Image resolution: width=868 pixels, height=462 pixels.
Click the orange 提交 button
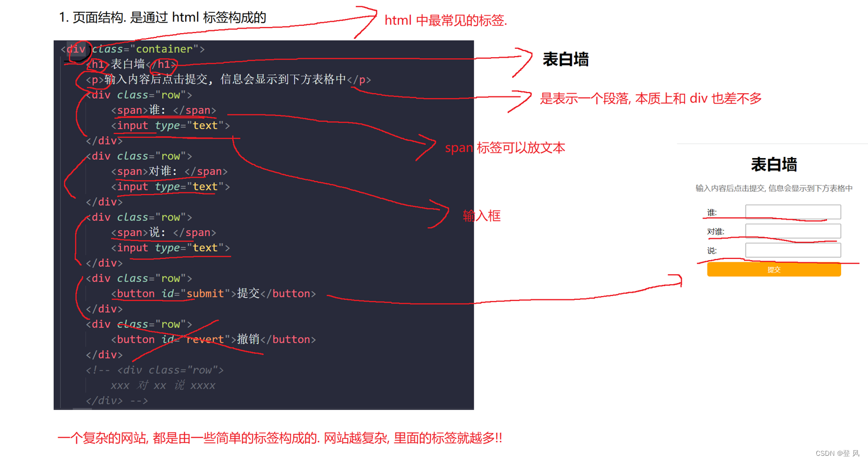pyautogui.click(x=774, y=270)
